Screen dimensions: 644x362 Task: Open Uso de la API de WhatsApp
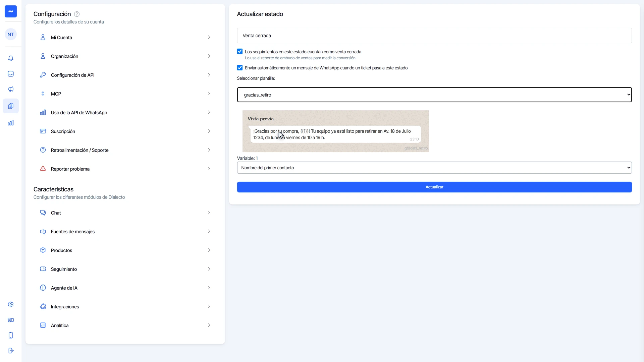point(125,113)
